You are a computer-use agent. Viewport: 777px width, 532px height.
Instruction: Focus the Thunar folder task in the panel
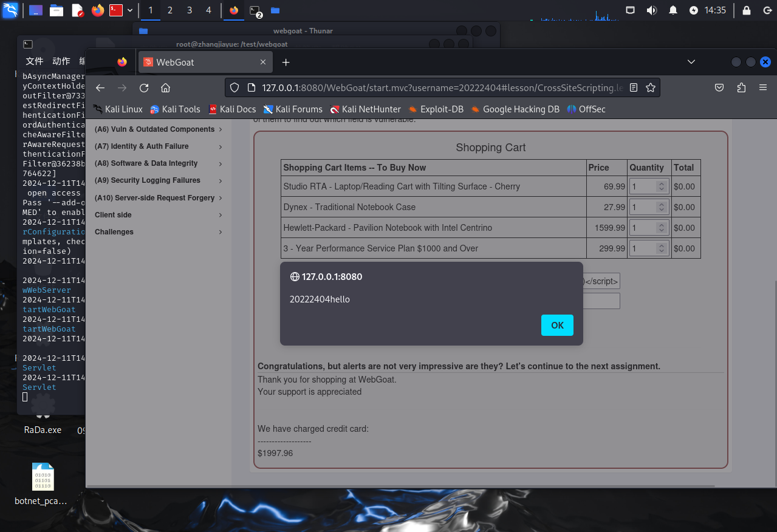pyautogui.click(x=275, y=10)
